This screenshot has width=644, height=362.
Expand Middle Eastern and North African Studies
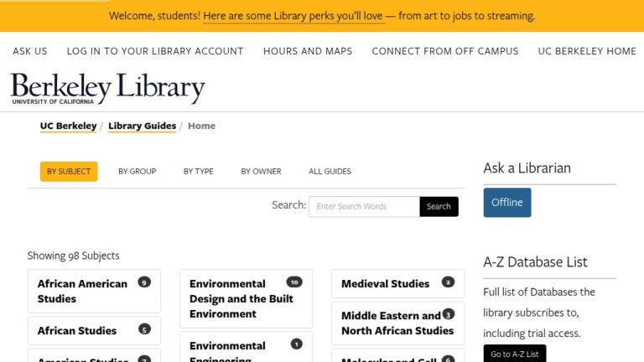tap(398, 323)
